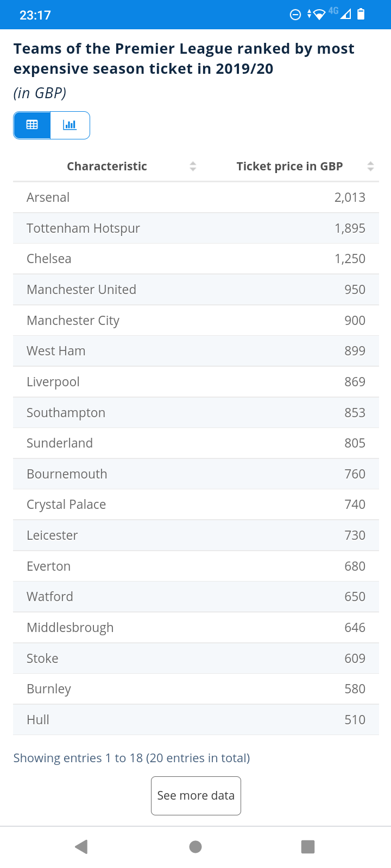Screen dimensions: 391x868
Task: Tap the Manchester United row
Action: pyautogui.click(x=195, y=290)
